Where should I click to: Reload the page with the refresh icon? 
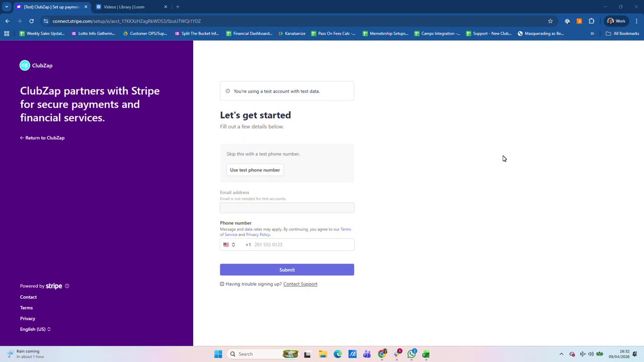tap(31, 21)
